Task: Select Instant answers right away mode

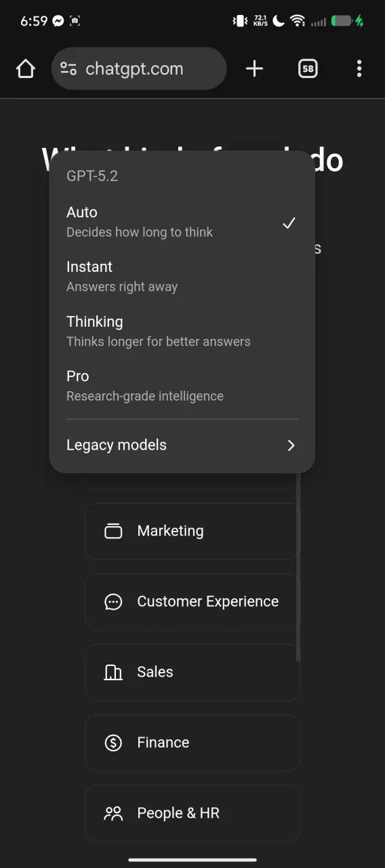Action: 182,277
